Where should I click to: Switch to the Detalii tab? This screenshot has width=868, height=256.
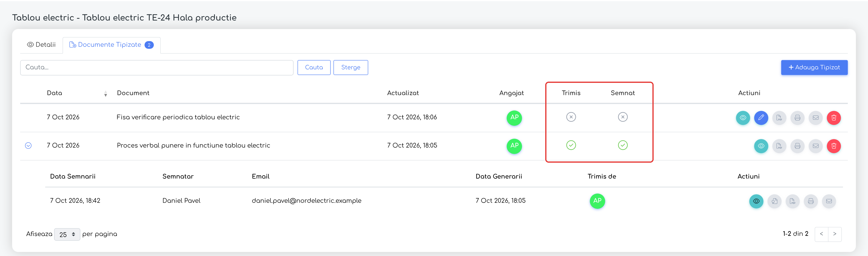tap(41, 45)
